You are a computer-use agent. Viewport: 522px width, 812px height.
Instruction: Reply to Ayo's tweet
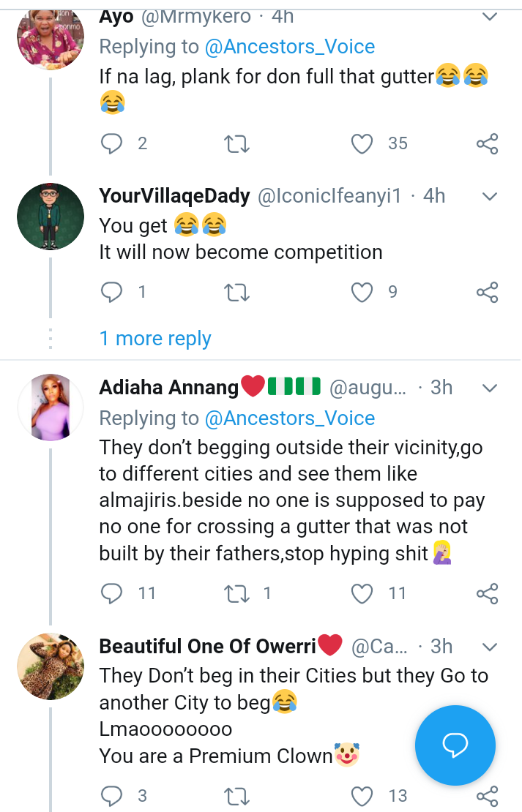point(111,143)
